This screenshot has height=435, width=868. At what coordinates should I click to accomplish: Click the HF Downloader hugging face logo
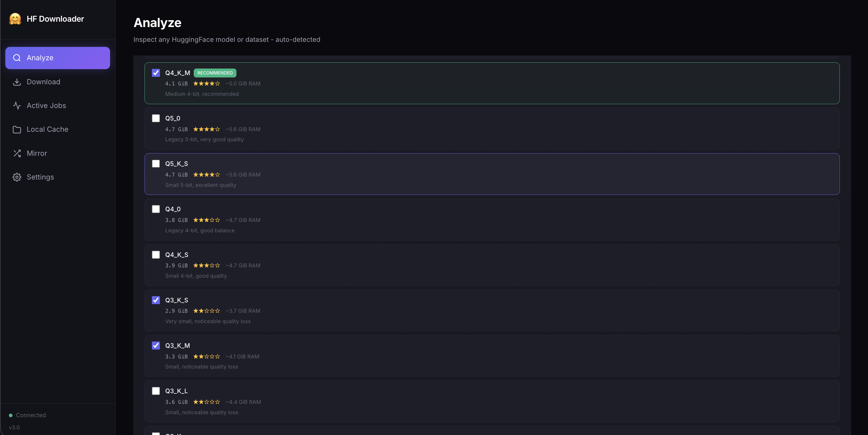(15, 19)
